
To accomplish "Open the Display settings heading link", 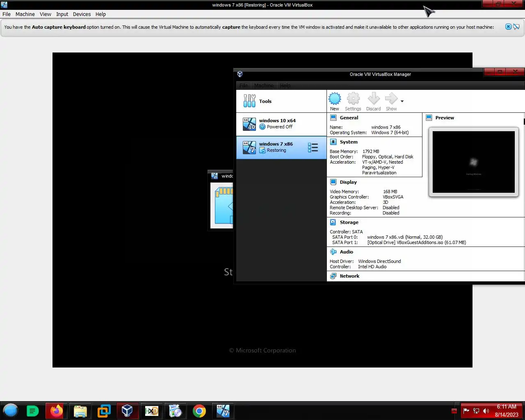I will [348, 182].
